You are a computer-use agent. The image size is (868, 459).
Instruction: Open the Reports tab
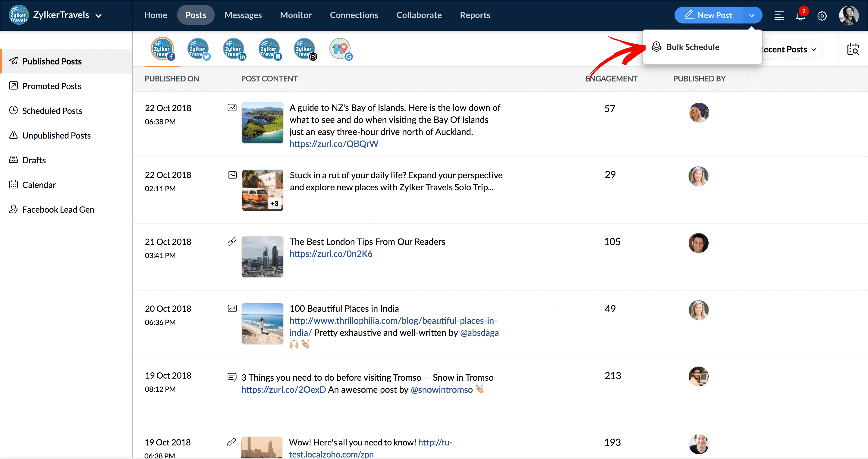475,15
